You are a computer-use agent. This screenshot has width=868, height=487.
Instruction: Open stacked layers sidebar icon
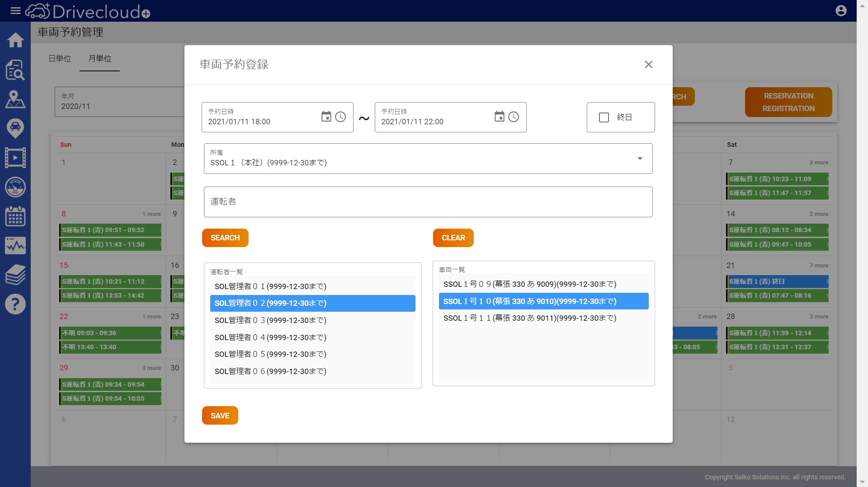click(15, 275)
